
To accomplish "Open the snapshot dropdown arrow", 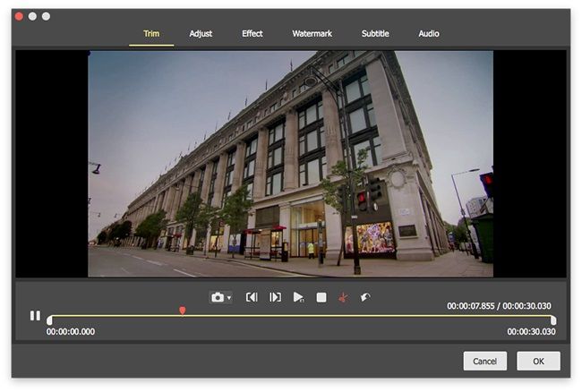I will point(229,298).
